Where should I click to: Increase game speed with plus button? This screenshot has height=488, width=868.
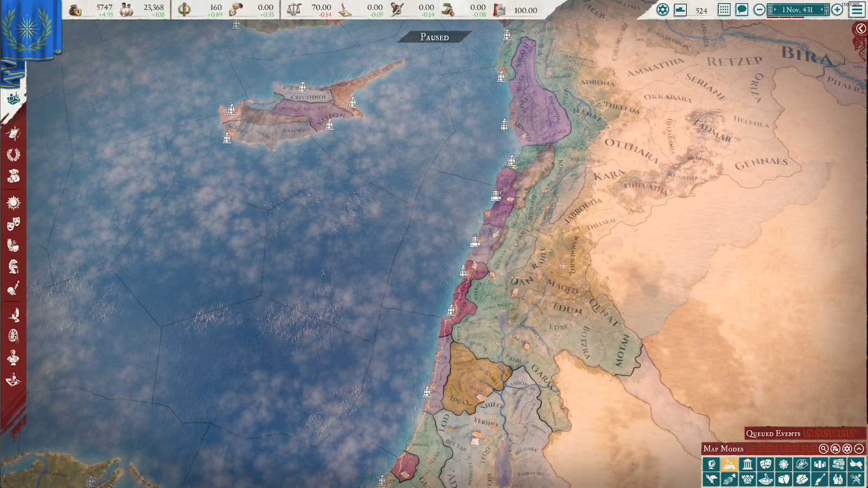pyautogui.click(x=837, y=9)
